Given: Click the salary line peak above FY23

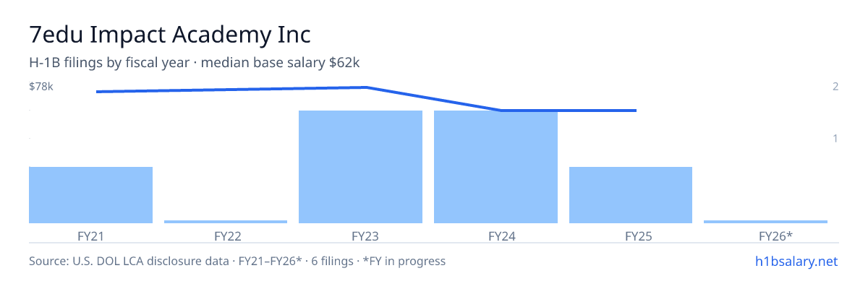Looking at the screenshot, I should (365, 87).
